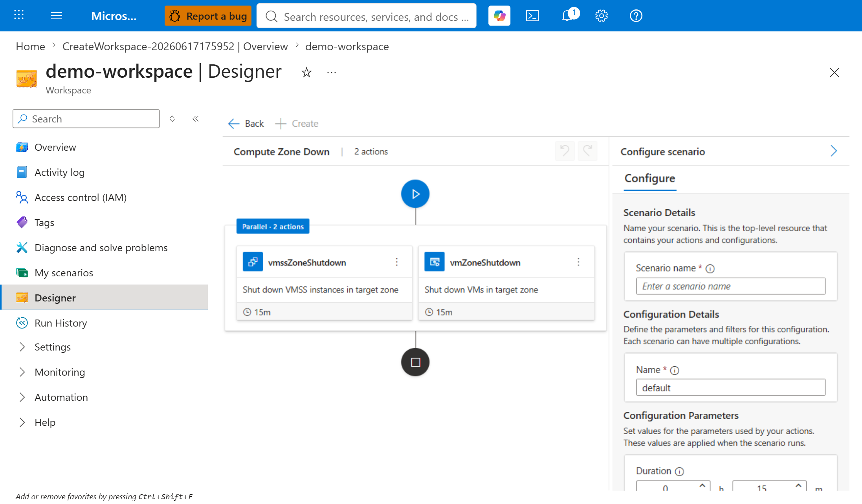This screenshot has width=862, height=504.
Task: Open the more options ellipsis near title
Action: [x=332, y=72]
